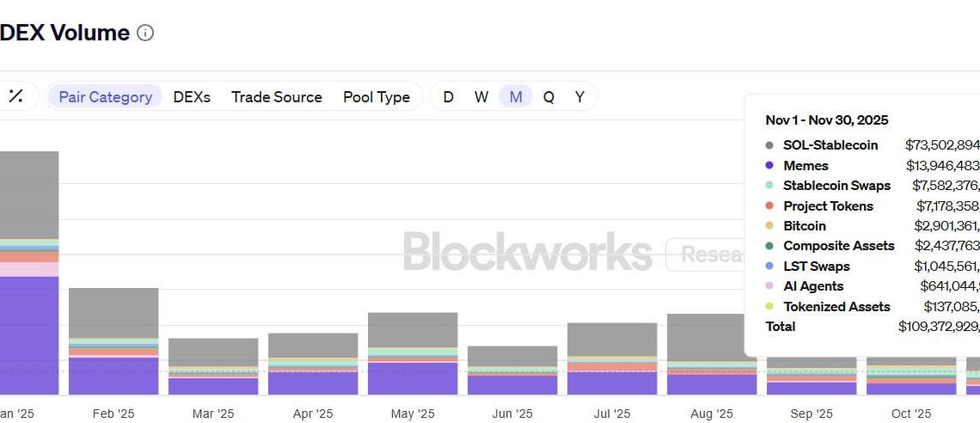Click the orange Project Tokens legend dot

click(769, 206)
